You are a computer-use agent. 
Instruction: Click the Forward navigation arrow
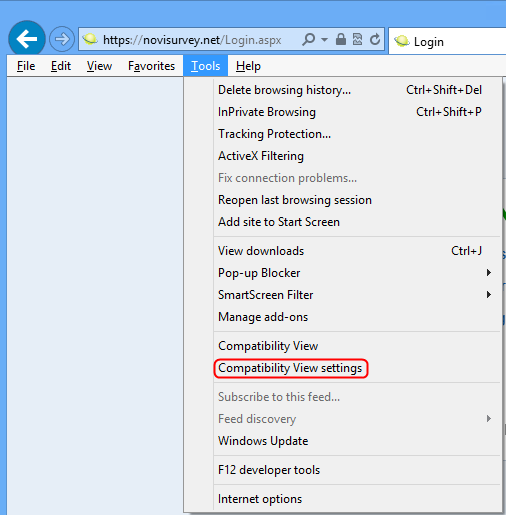coord(62,39)
